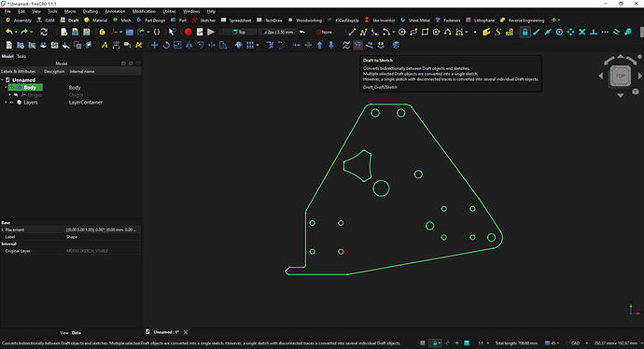Click the undo arrow icon
Screen dimensions: 644x349
(x=9, y=32)
